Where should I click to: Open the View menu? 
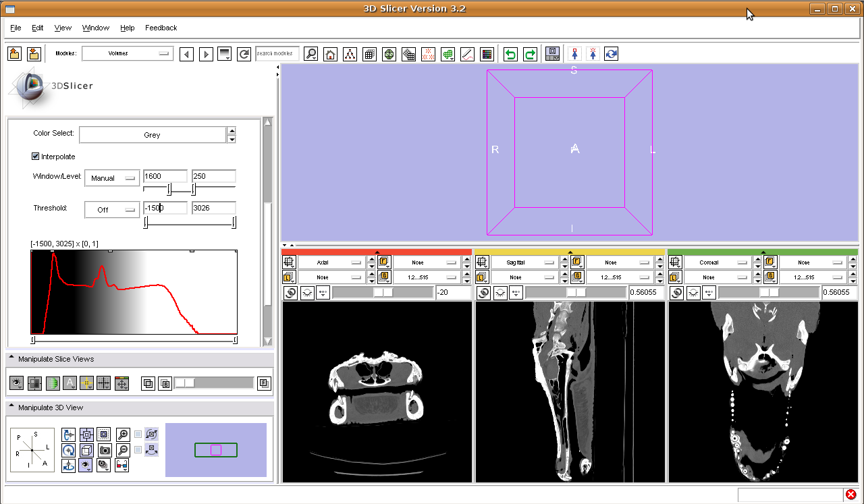(x=63, y=28)
